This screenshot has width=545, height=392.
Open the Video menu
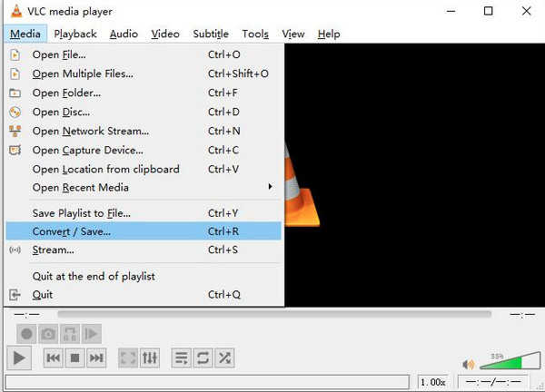[x=165, y=34]
